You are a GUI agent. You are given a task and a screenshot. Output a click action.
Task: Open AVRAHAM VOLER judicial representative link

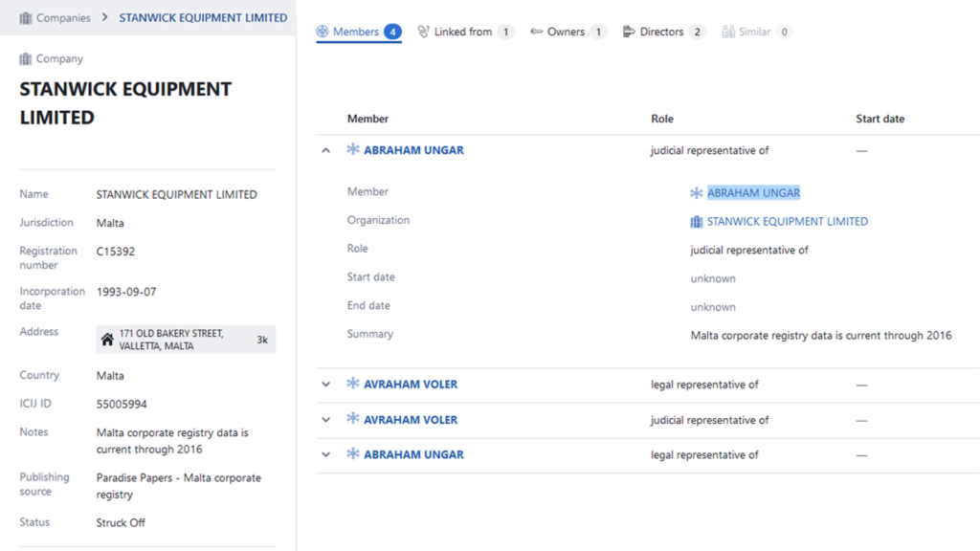coord(411,420)
